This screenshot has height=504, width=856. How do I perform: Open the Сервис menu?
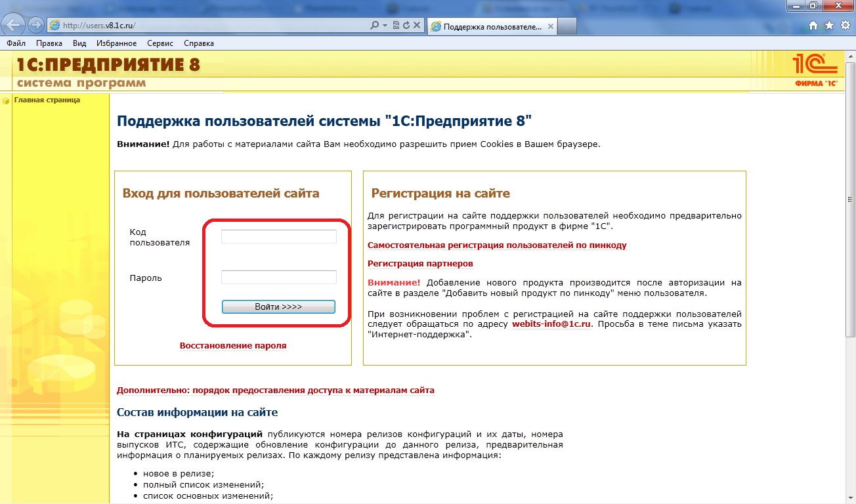click(x=160, y=43)
